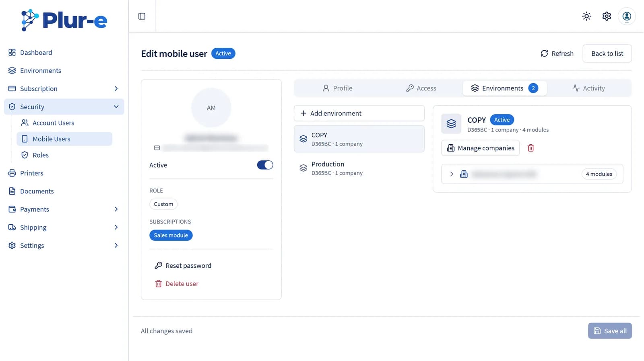
Task: Click the COPY environment layers icon in details
Action: pyautogui.click(x=451, y=124)
